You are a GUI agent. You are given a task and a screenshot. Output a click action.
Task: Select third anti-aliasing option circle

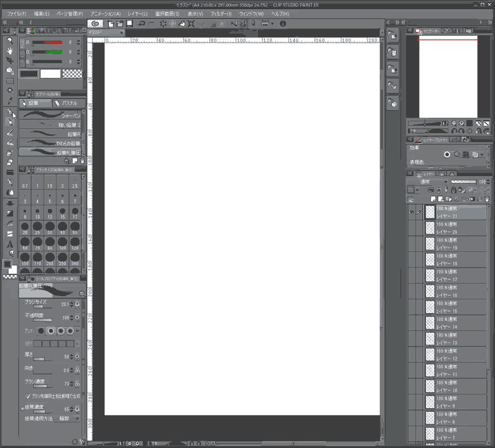tap(60, 331)
